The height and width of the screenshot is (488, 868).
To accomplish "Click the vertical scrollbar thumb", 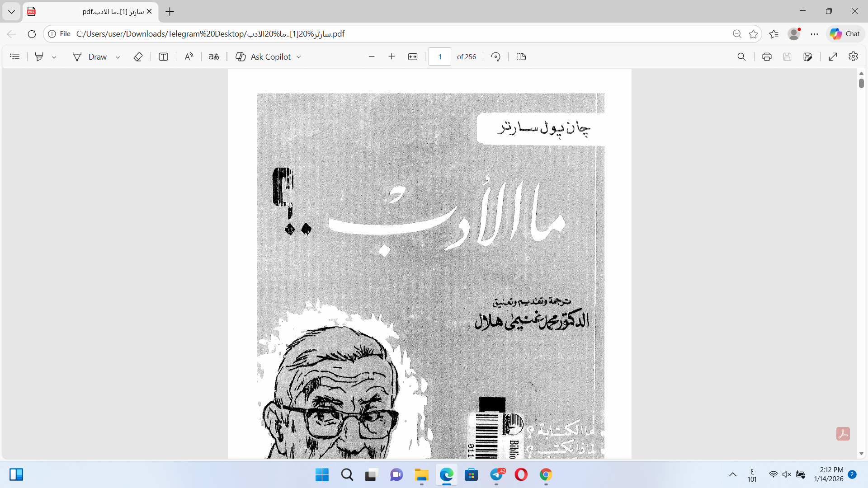I will (861, 83).
